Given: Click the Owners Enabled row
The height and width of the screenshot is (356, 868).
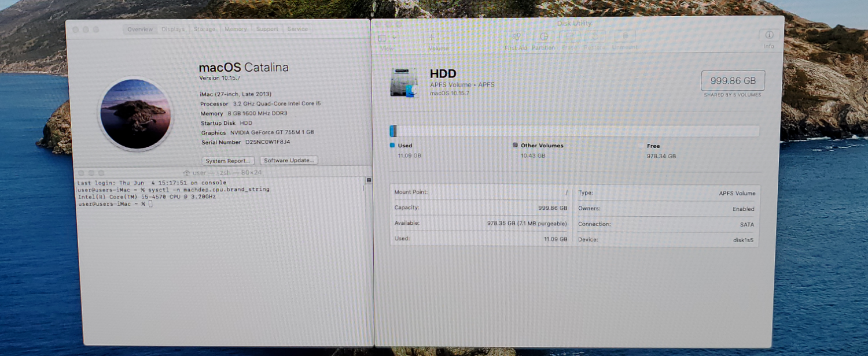Looking at the screenshot, I should [667, 209].
